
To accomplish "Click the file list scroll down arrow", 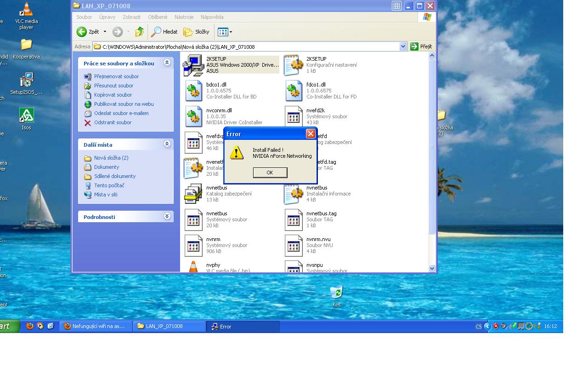I will coord(432,268).
